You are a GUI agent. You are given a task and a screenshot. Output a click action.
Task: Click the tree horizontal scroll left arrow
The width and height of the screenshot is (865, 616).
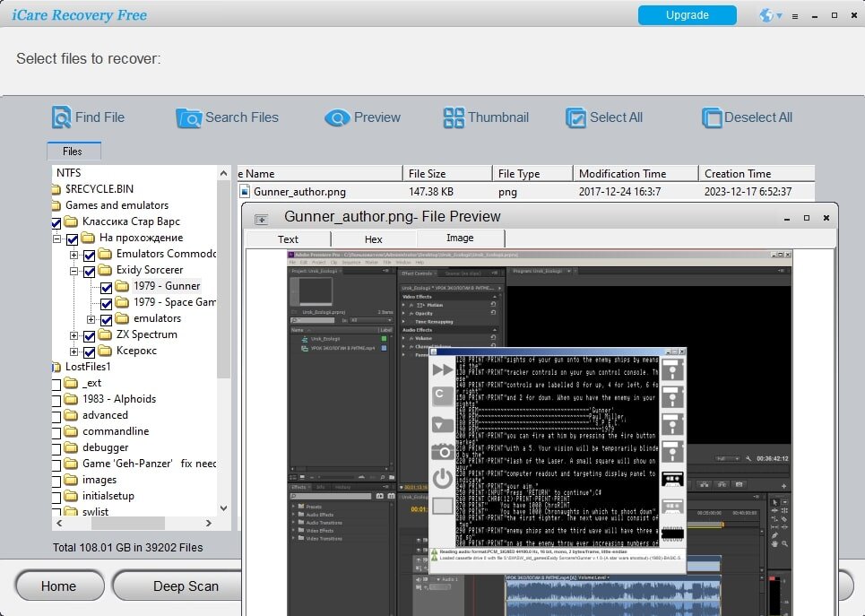pyautogui.click(x=59, y=523)
